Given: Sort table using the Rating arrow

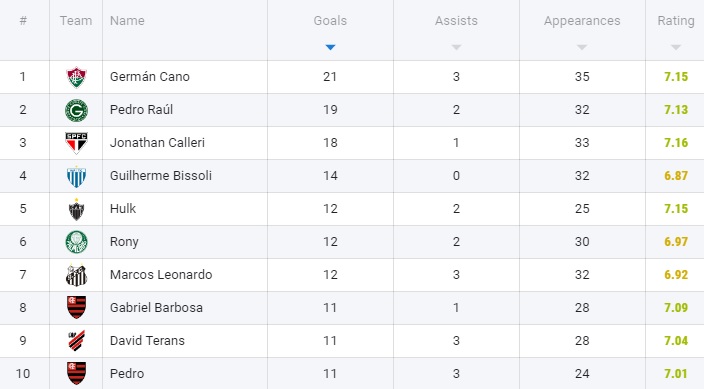Looking at the screenshot, I should pyautogui.click(x=676, y=47).
